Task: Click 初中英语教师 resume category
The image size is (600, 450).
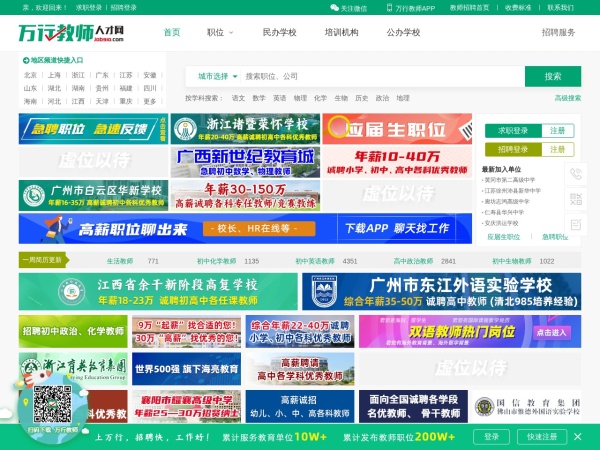Action: pos(315,261)
